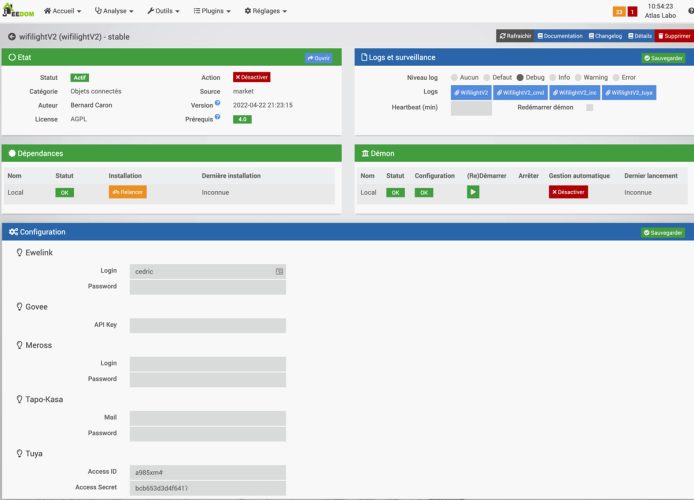Click the icon in Dépendances header

pos(12,154)
